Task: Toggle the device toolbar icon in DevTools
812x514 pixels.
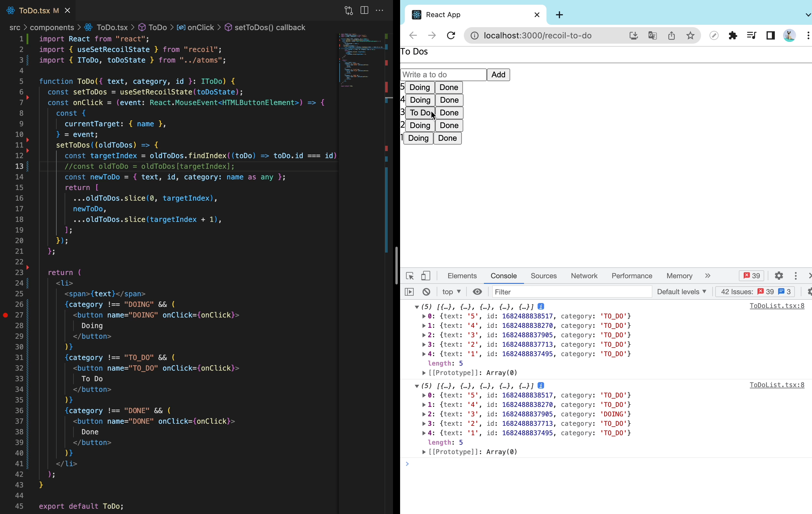Action: (x=425, y=276)
